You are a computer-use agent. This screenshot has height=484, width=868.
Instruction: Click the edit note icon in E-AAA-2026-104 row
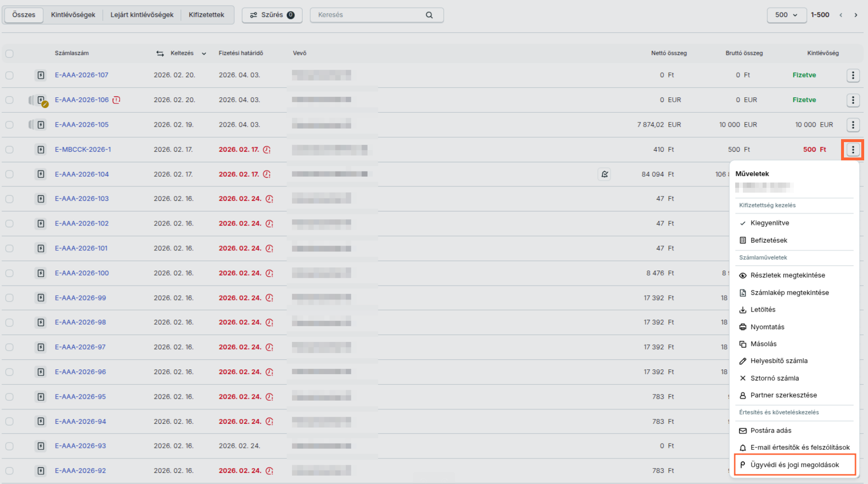(x=604, y=174)
